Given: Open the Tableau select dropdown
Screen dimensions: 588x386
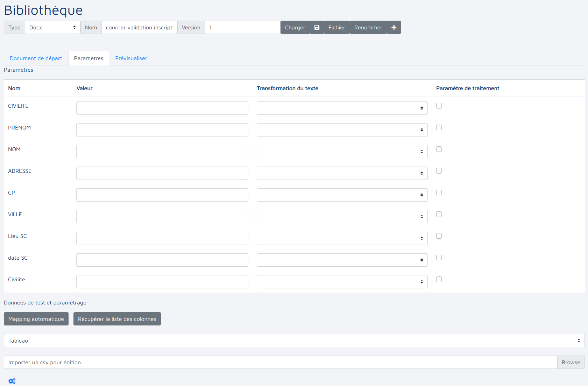Looking at the screenshot, I should pos(294,341).
